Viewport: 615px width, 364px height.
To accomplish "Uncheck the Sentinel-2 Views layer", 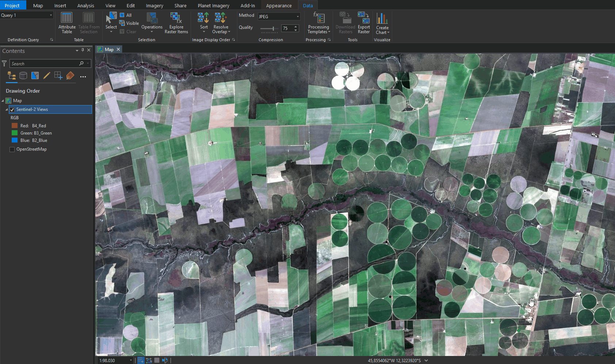I will [12, 109].
